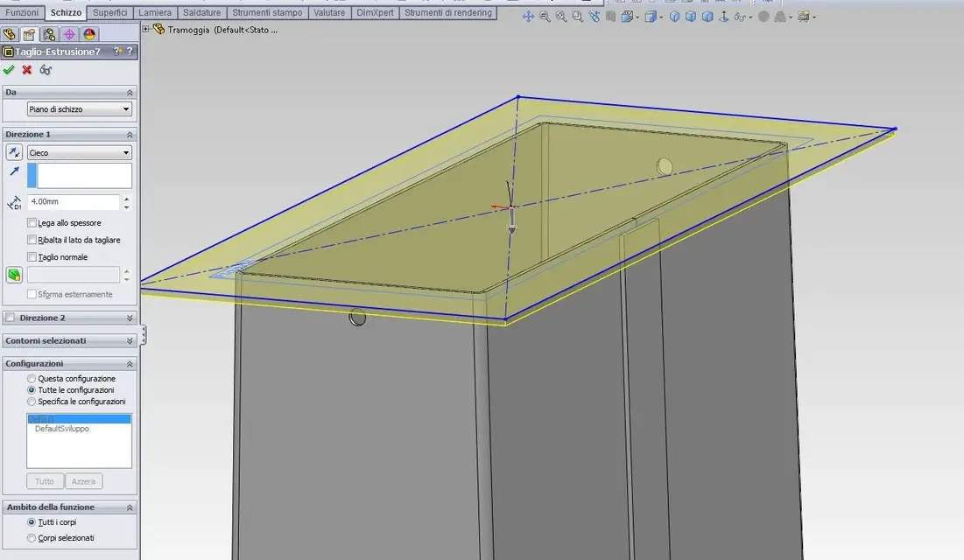Open the Lamiera tab
The image size is (964, 560).
(155, 12)
